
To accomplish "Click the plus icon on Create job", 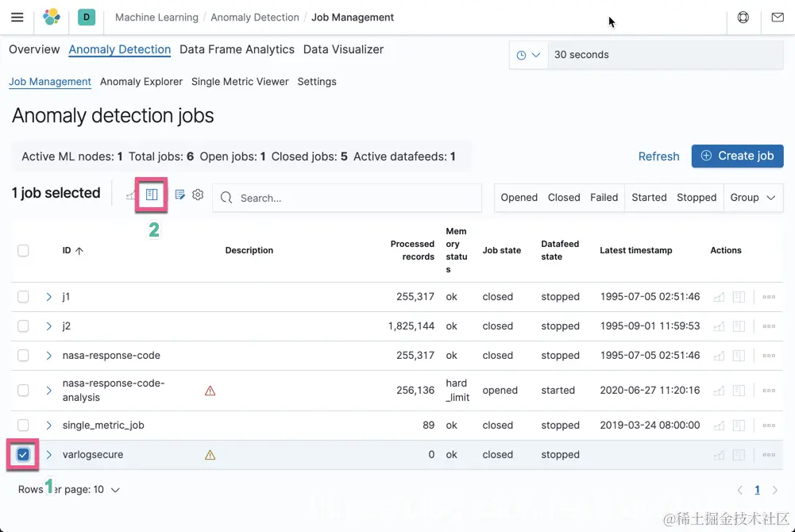I will (x=706, y=156).
